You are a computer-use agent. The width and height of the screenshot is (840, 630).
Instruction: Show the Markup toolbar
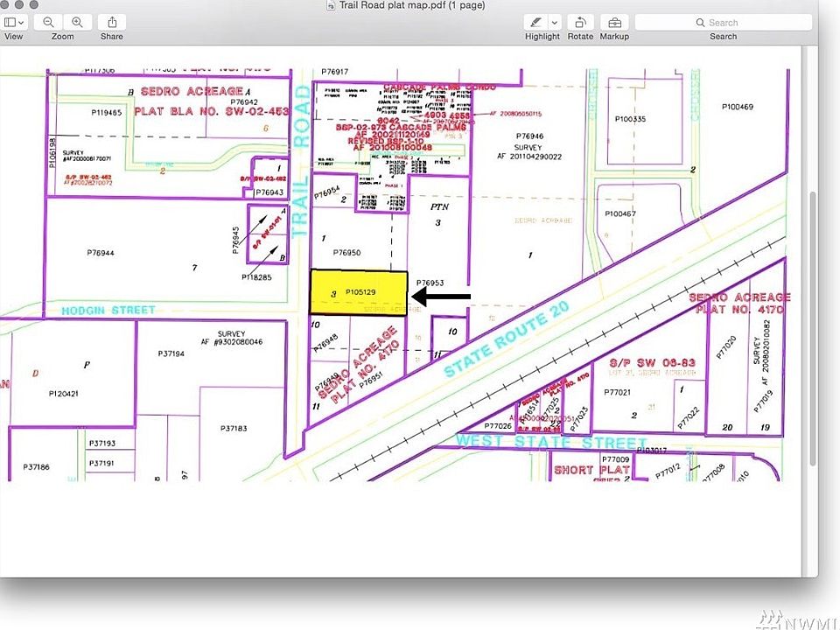pyautogui.click(x=614, y=23)
